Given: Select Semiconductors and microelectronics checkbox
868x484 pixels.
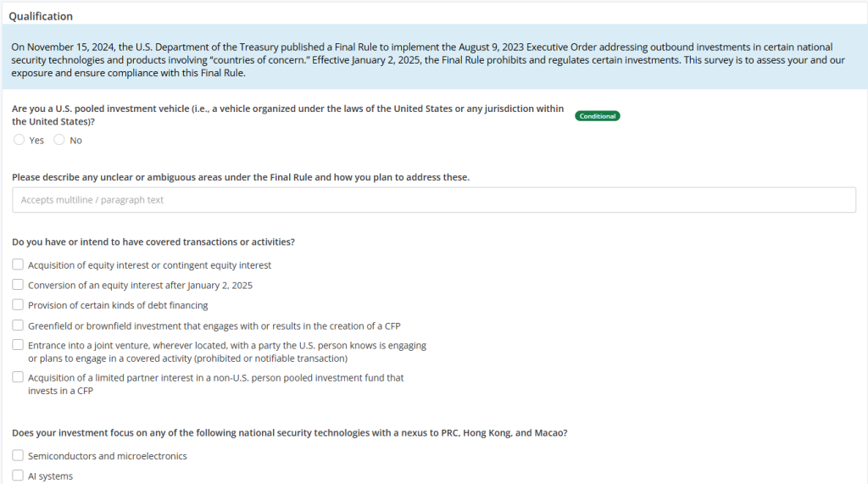Looking at the screenshot, I should (18, 456).
